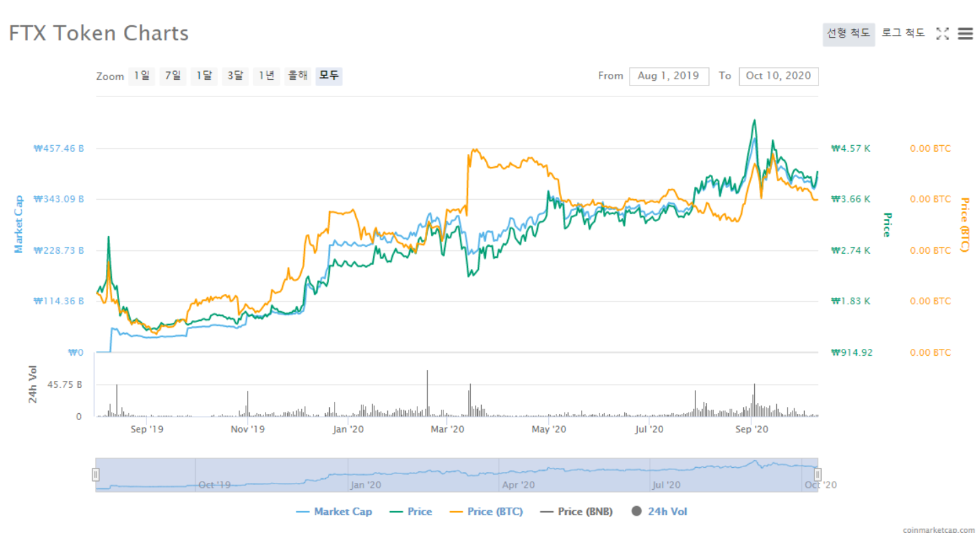
Task: Switch to linear scale (선형 척도)
Action: tap(849, 34)
